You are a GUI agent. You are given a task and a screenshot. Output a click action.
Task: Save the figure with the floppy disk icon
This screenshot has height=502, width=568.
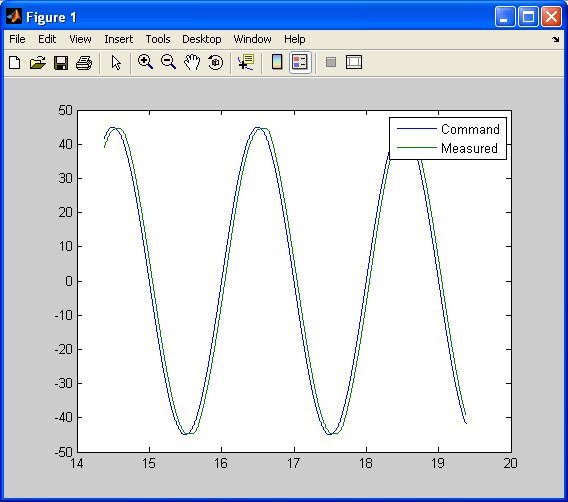click(x=61, y=63)
